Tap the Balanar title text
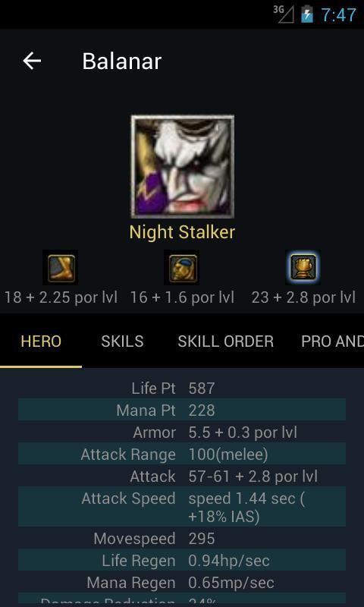The height and width of the screenshot is (607, 364). pyautogui.click(x=122, y=61)
